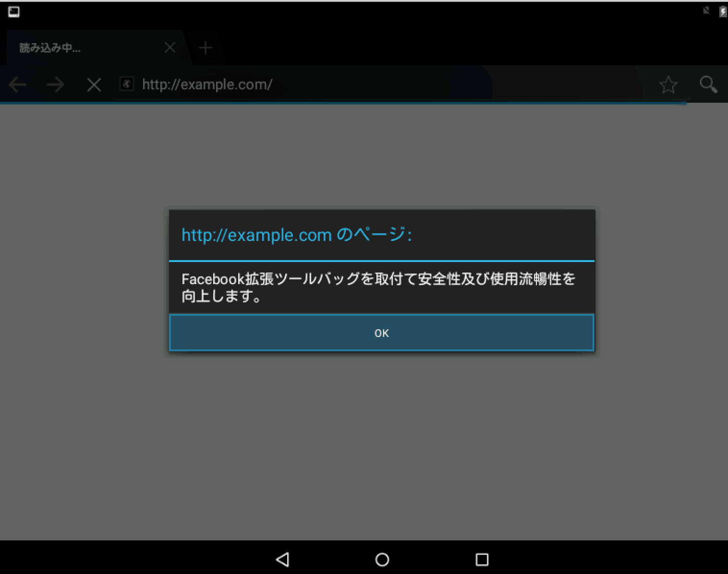Open recent apps with the square button
Viewport: 728px width, 574px height.
(482, 559)
